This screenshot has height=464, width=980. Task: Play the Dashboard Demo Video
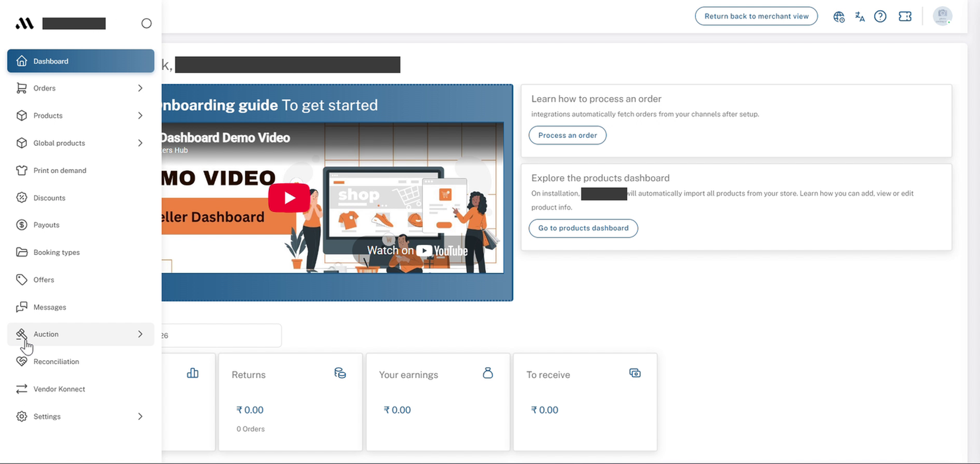click(289, 198)
